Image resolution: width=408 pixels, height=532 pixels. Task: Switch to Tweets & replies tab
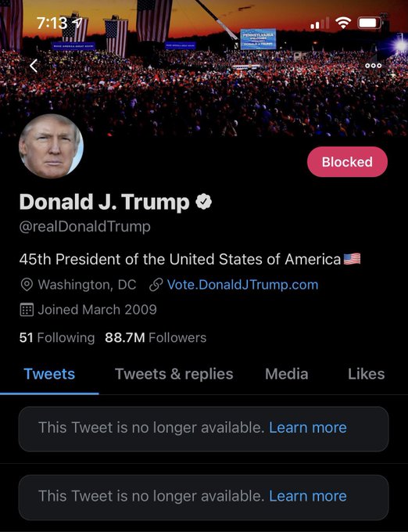pos(174,374)
